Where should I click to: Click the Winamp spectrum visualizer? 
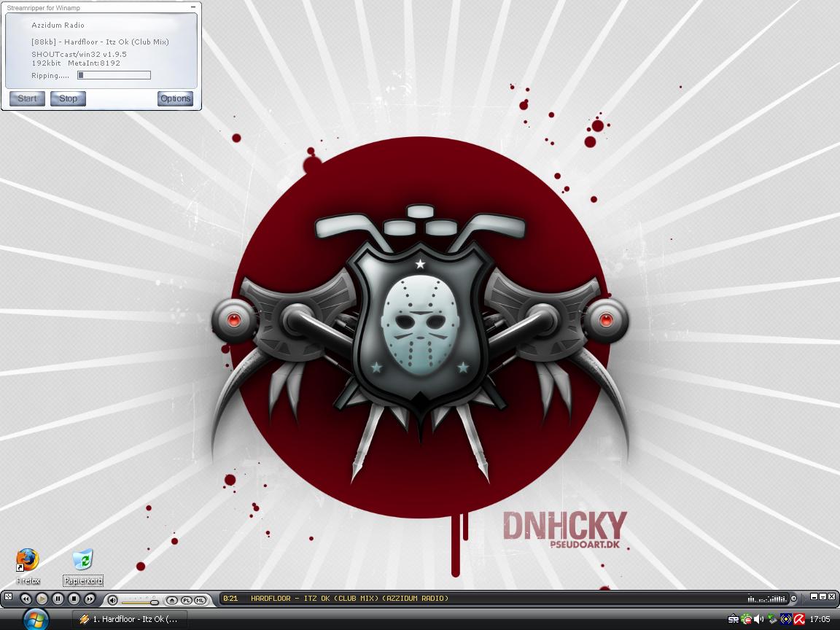[768, 599]
